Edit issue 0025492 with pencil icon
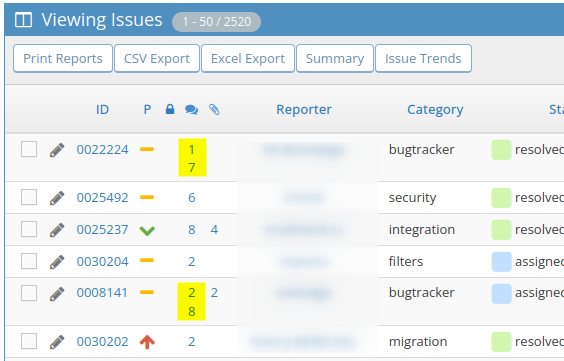This screenshot has height=361, width=564. pos(57,198)
